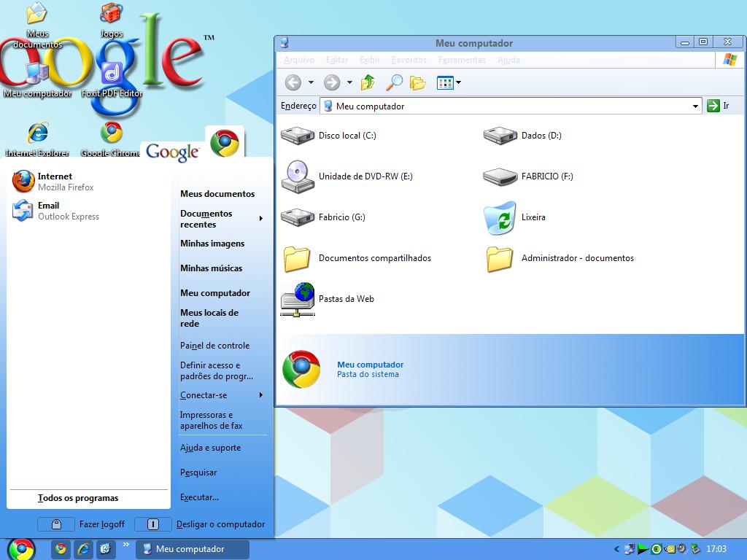Open the Arquivo menu
The width and height of the screenshot is (747, 560).
[298, 60]
